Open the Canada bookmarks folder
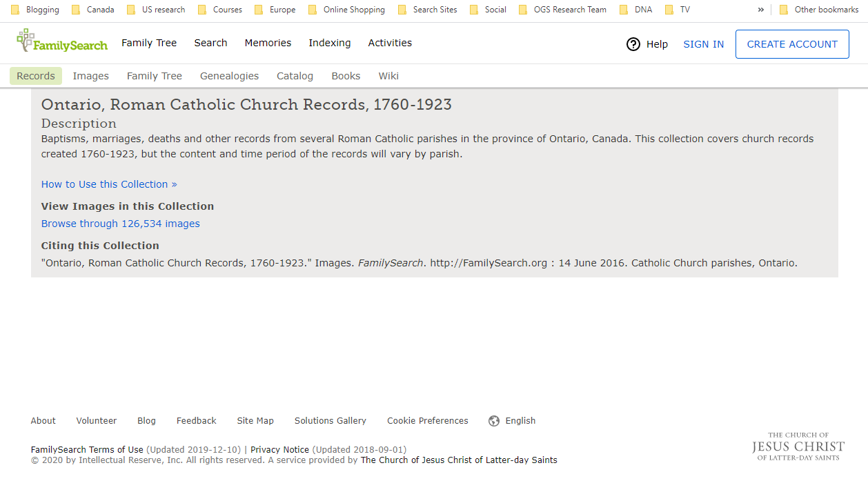Viewport: 868px width, 481px height. pos(93,10)
